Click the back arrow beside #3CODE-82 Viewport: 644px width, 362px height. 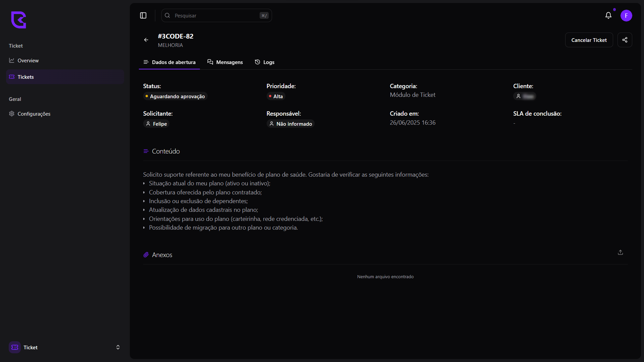146,40
